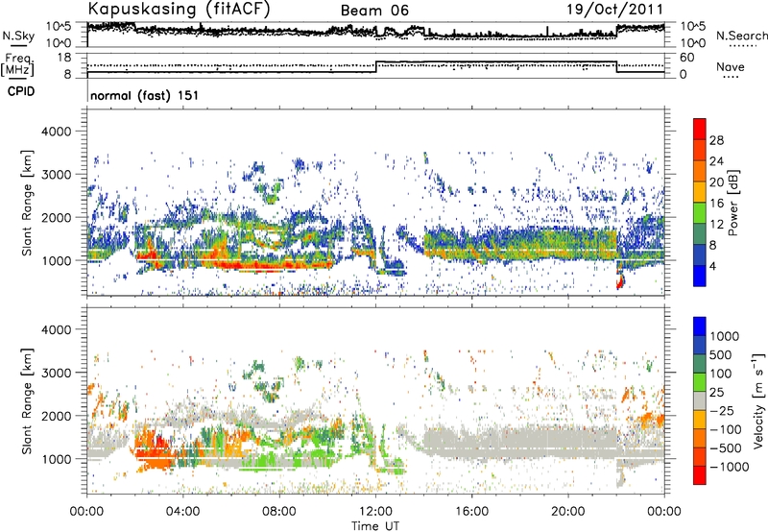
Task: Select the "Beam 06" heading text
Action: coord(374,11)
